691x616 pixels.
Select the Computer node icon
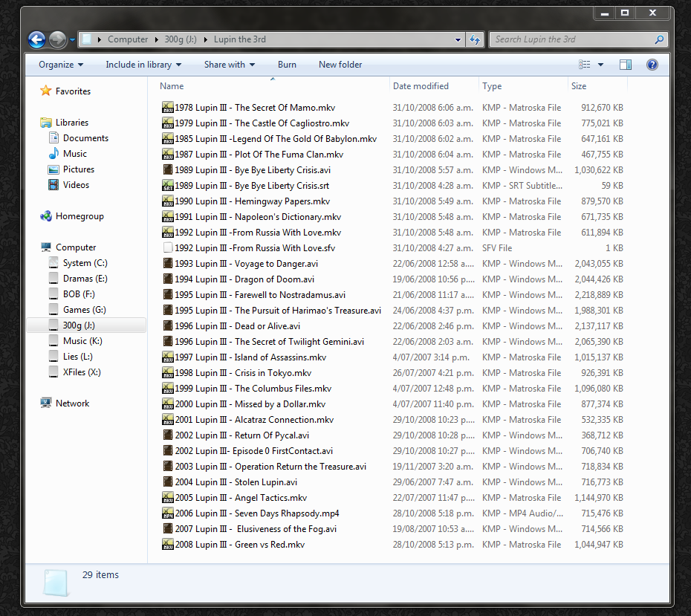pyautogui.click(x=46, y=247)
